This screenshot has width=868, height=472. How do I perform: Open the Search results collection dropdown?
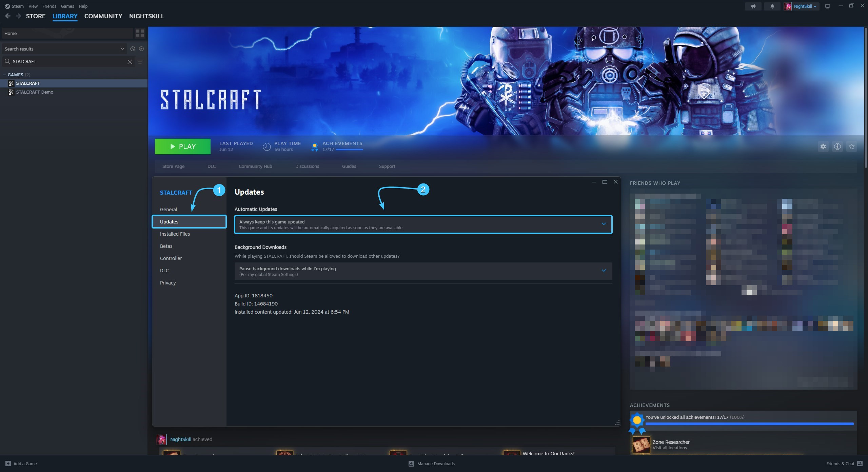click(122, 49)
